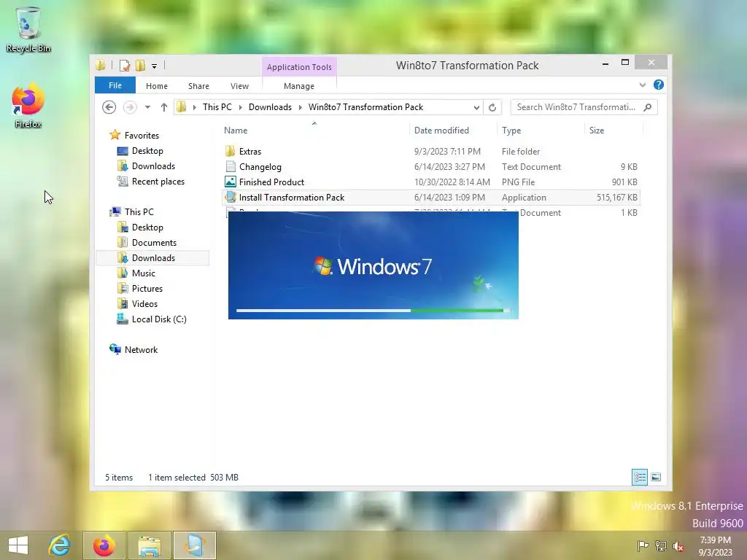Screen dimensions: 747x560
Task: Open the Videos folder
Action: coord(137,303)
